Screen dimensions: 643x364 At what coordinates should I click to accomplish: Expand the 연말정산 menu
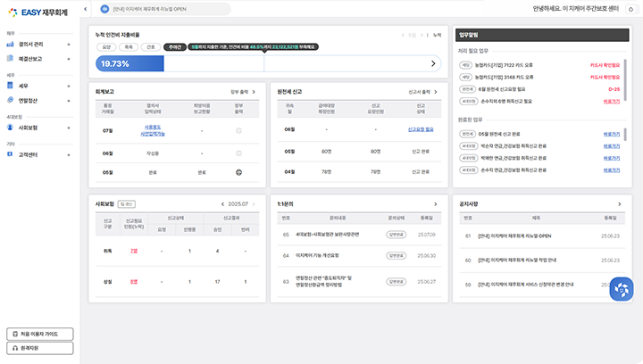coord(69,101)
